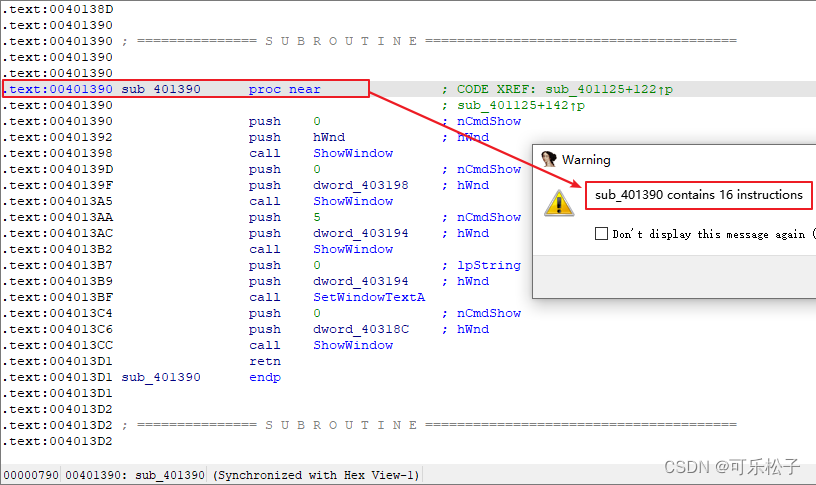Select the "sub_401390 contains 16 instructions" message

[699, 195]
